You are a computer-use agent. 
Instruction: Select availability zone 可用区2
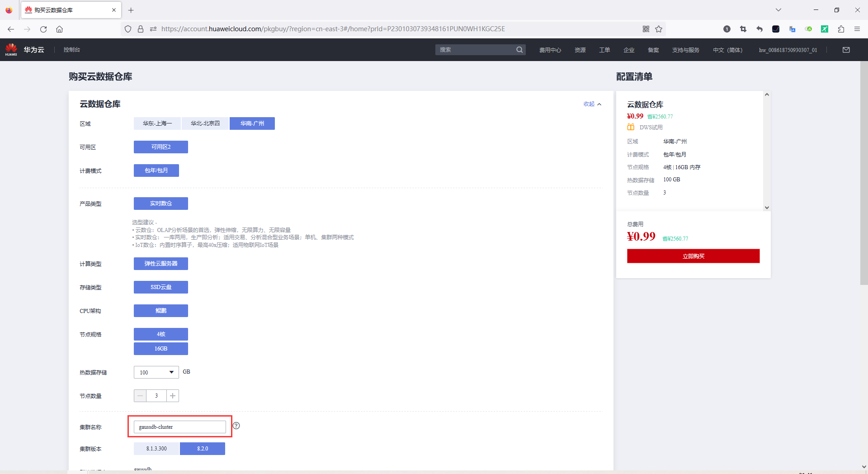pos(161,147)
